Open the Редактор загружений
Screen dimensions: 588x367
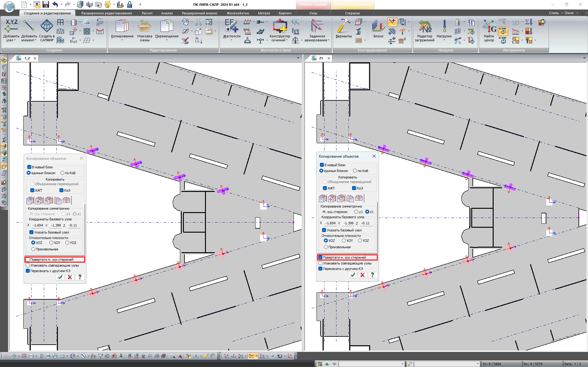point(424,26)
